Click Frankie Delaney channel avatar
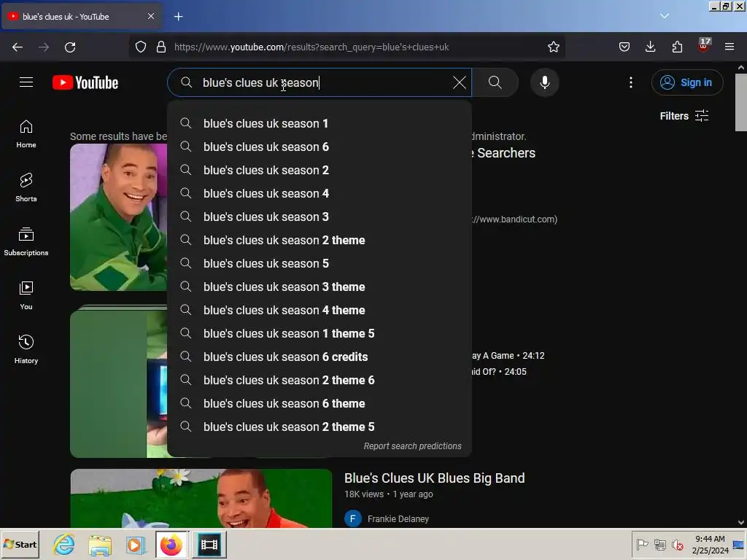The width and height of the screenshot is (747, 560). (353, 519)
